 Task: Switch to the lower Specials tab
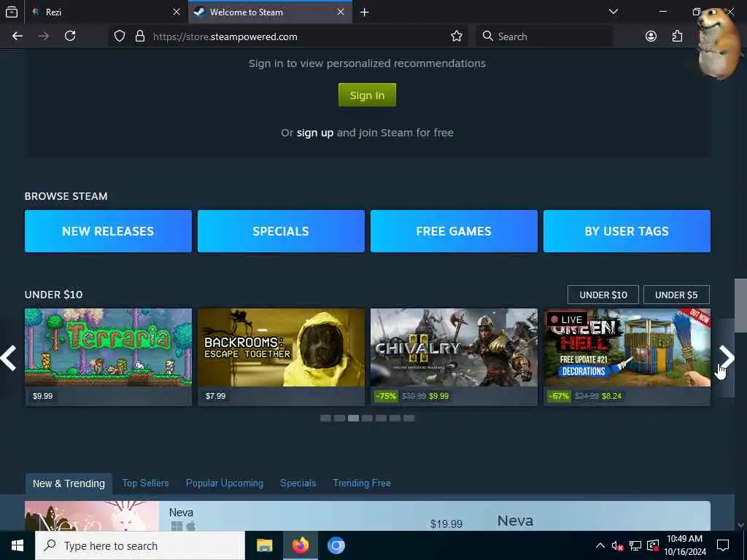(298, 483)
